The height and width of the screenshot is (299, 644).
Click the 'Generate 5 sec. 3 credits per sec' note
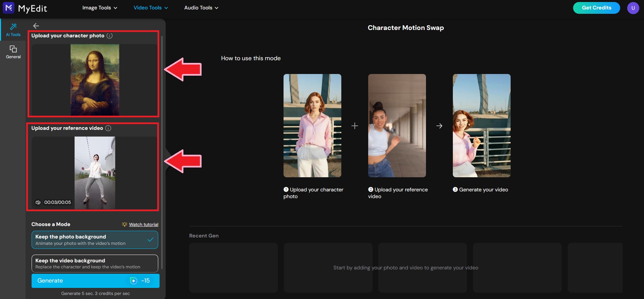(x=95, y=294)
